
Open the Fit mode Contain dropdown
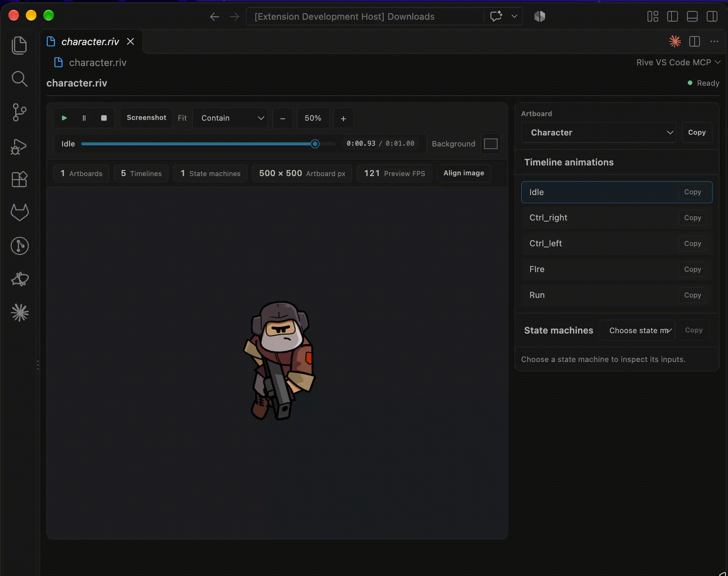pos(231,118)
